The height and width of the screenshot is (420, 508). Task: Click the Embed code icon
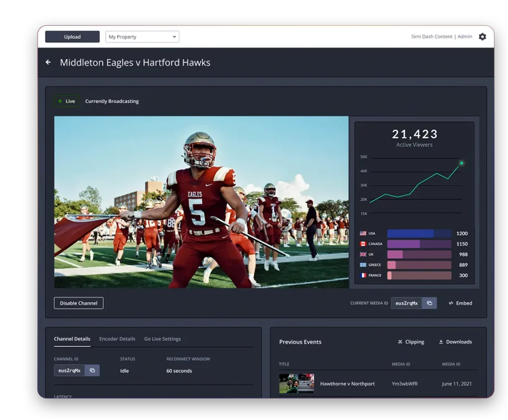point(450,303)
